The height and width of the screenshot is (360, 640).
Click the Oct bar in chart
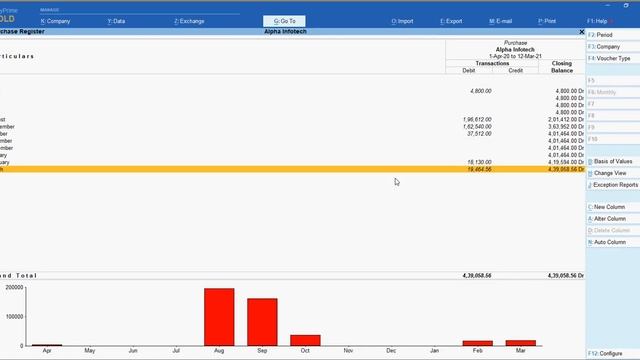[305, 340]
